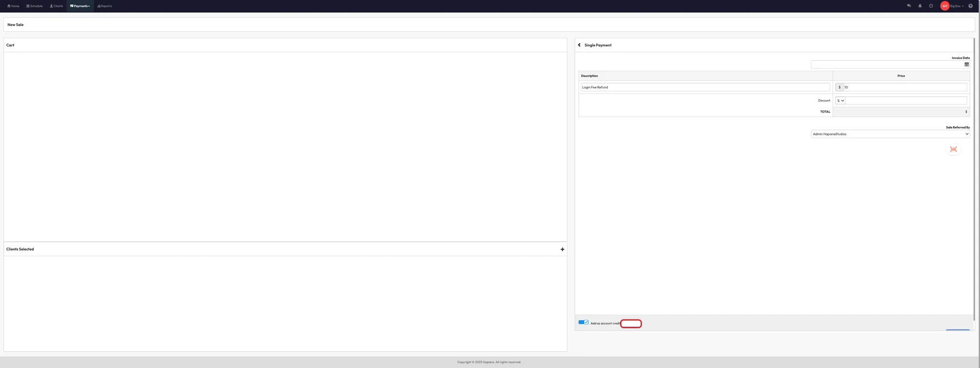Image resolution: width=980 pixels, height=368 pixels.
Task: Add a client with the plus icon
Action: click(x=562, y=249)
